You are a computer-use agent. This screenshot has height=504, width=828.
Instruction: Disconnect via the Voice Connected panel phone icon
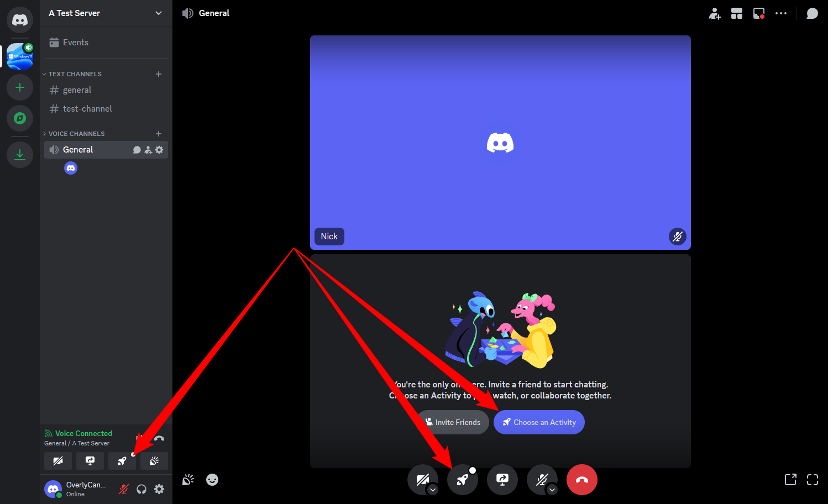[159, 438]
